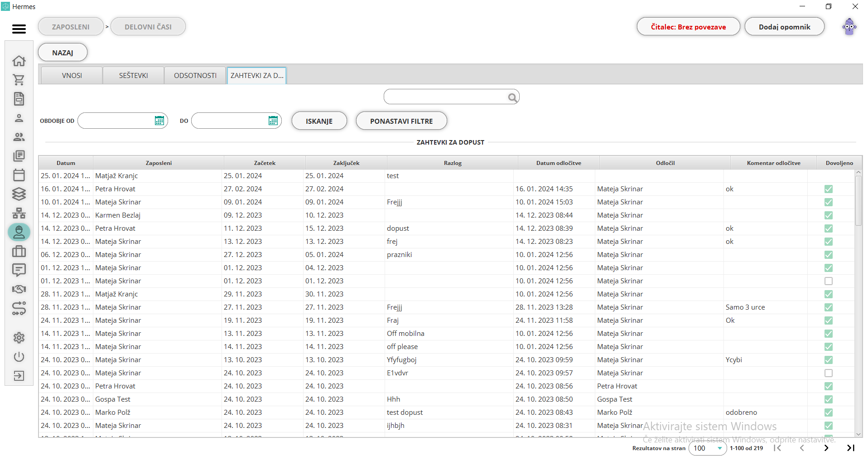Viewport: 868px width, 466px height.
Task: Click the odobreno comment cell
Action: pos(766,413)
